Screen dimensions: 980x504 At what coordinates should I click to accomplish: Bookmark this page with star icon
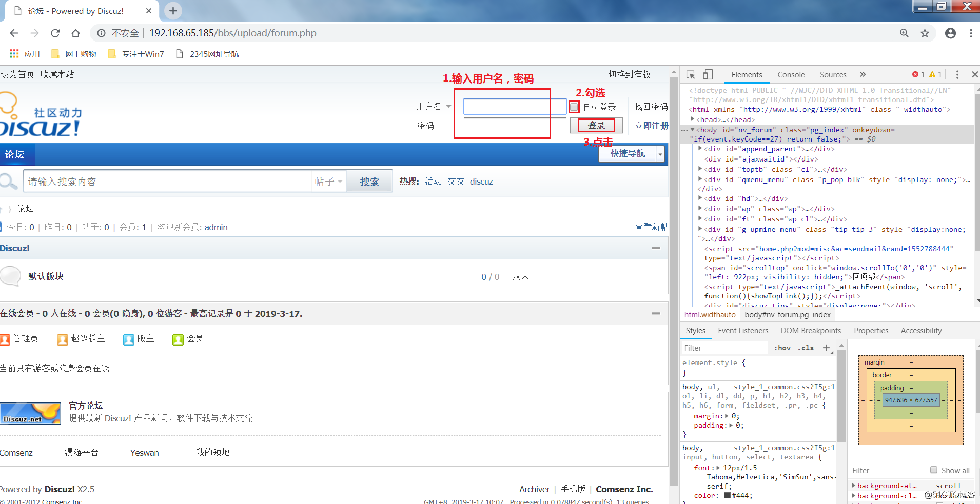(x=925, y=33)
